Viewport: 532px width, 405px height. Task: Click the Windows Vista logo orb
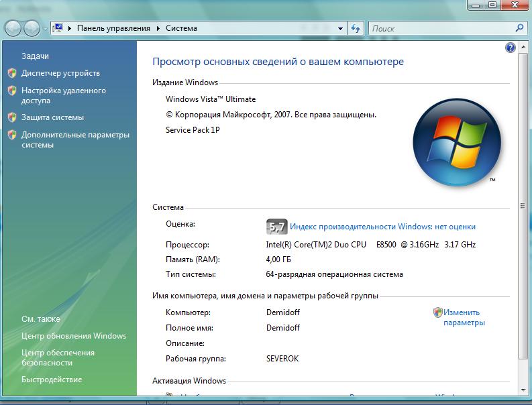457,142
